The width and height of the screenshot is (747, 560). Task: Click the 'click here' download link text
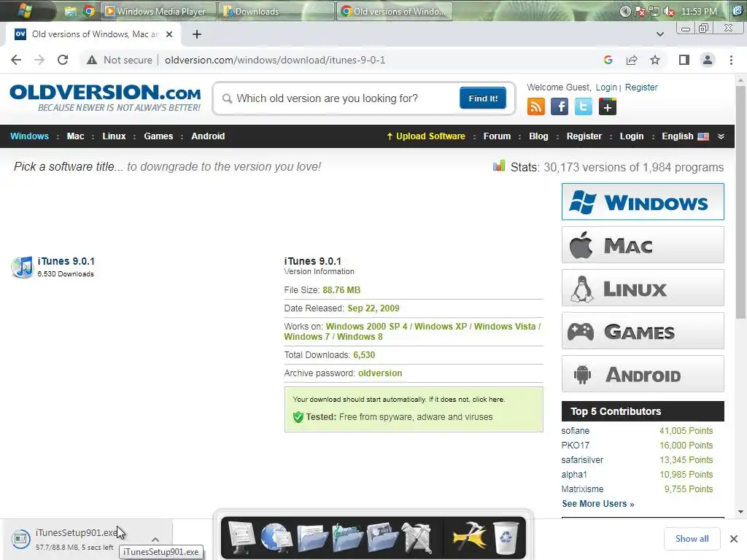(x=488, y=399)
